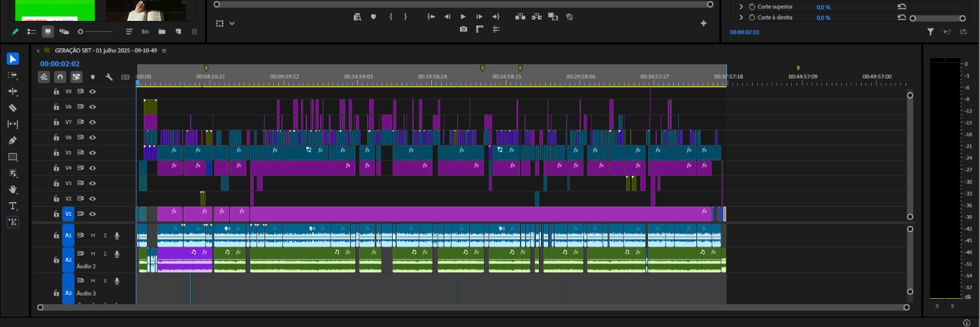Toggle Snap in Timeline magnet button
The width and height of the screenshot is (980, 327).
(60, 77)
